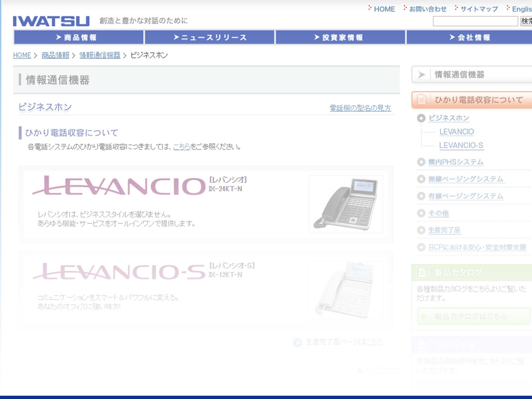Open the HOME link in the top bar
Screen dimensions: 532x399
(x=384, y=9)
